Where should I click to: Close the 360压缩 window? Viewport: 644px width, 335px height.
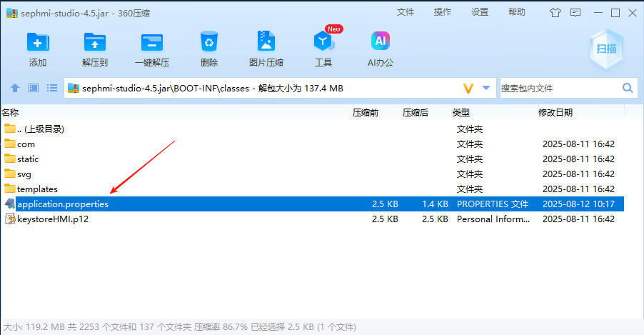pyautogui.click(x=633, y=13)
